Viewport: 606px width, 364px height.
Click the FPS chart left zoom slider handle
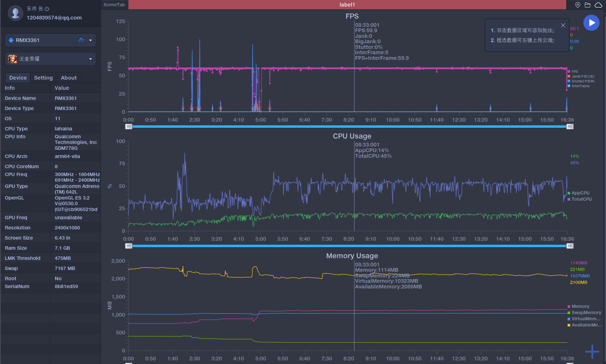(x=128, y=126)
